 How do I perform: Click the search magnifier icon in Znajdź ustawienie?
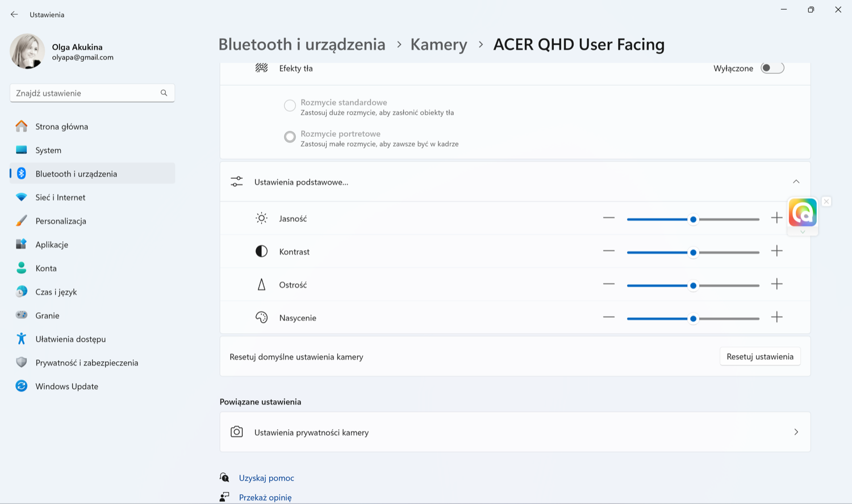(164, 93)
